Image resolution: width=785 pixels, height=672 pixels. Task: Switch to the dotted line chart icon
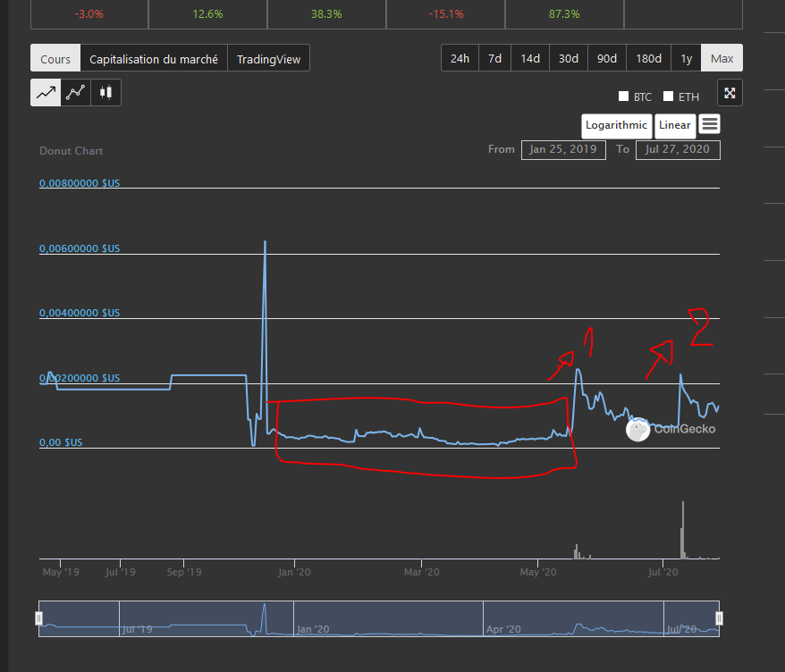(x=76, y=93)
